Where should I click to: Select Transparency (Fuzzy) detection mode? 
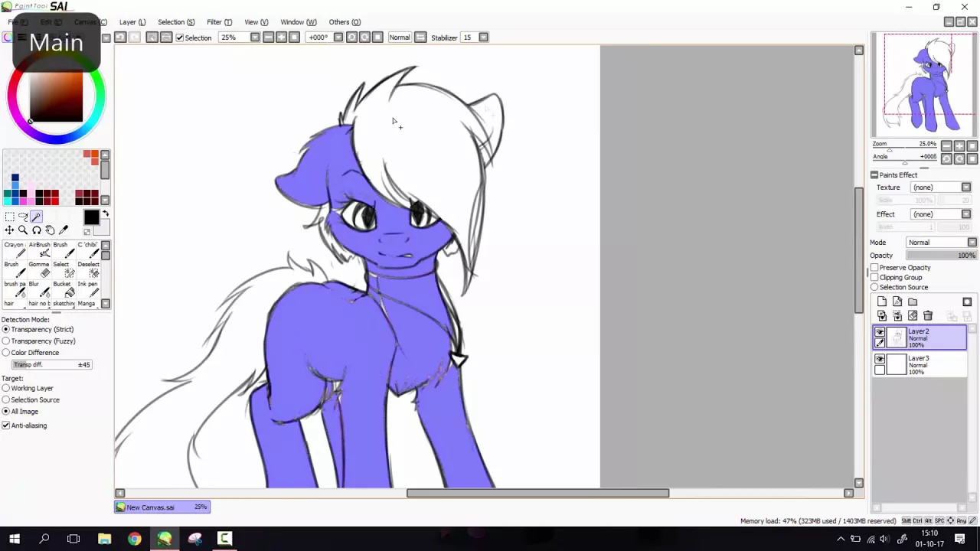[x=6, y=341]
